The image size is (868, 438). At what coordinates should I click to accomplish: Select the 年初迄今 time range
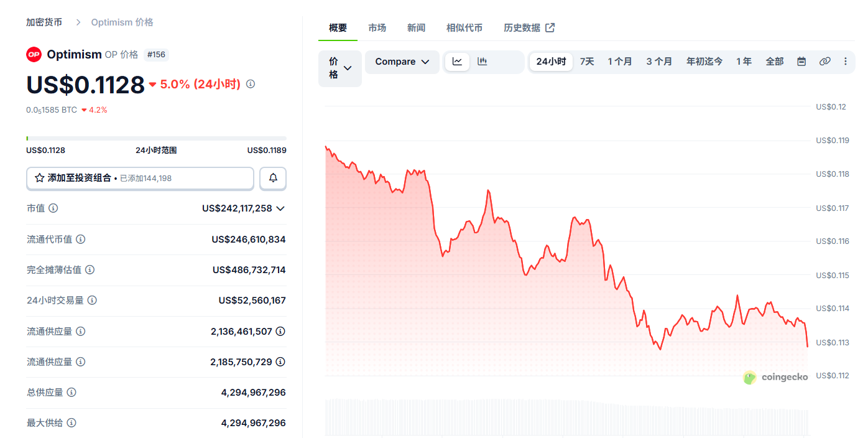coord(704,62)
